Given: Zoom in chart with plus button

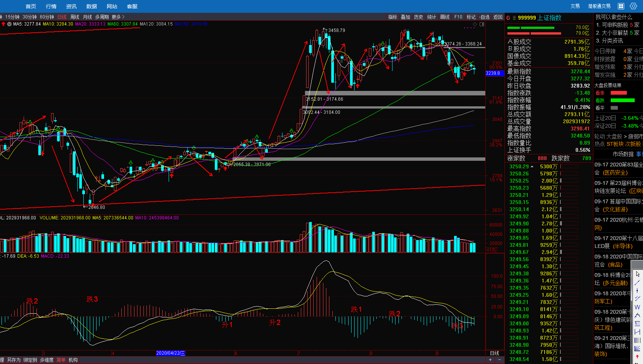Looking at the screenshot, I should coord(490,360).
